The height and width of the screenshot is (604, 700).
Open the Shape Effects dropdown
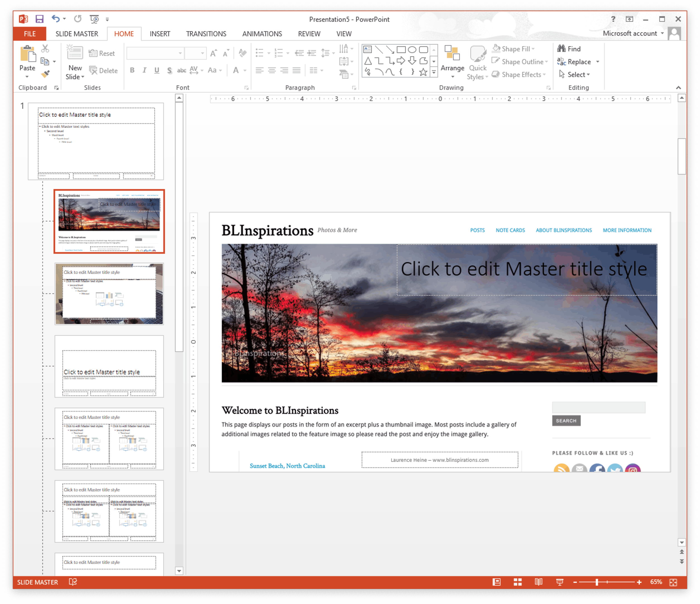[x=519, y=74]
